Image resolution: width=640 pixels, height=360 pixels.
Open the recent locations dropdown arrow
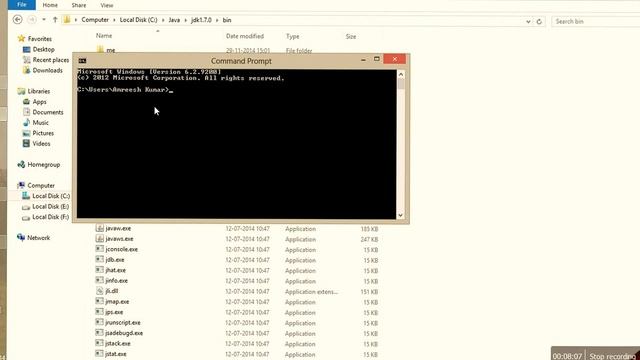tap(44, 20)
